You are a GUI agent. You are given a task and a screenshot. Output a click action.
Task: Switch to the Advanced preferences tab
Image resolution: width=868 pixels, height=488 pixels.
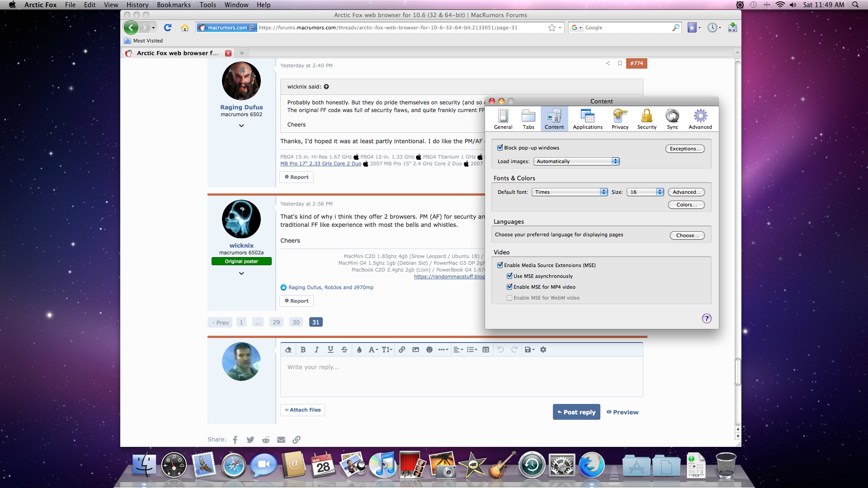point(700,119)
